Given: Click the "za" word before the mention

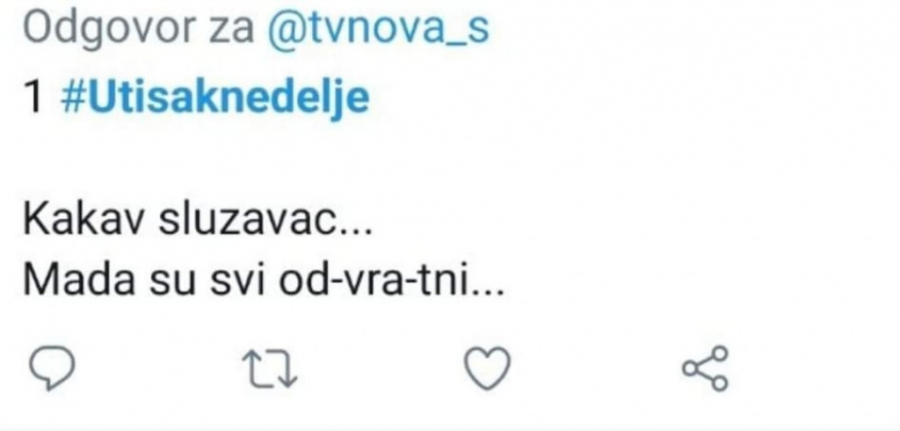Looking at the screenshot, I should 228,33.
